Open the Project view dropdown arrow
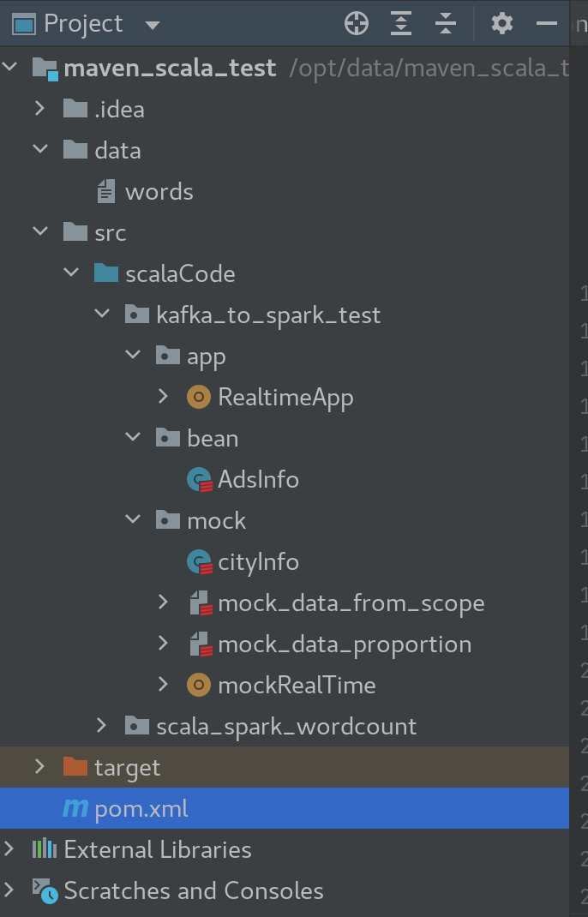The width and height of the screenshot is (588, 917). (x=152, y=25)
